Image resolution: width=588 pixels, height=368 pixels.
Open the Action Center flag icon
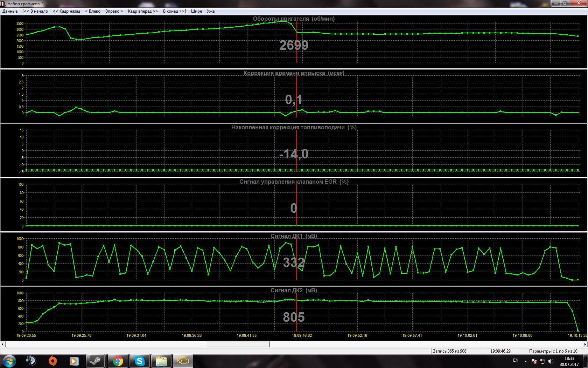tap(534, 361)
